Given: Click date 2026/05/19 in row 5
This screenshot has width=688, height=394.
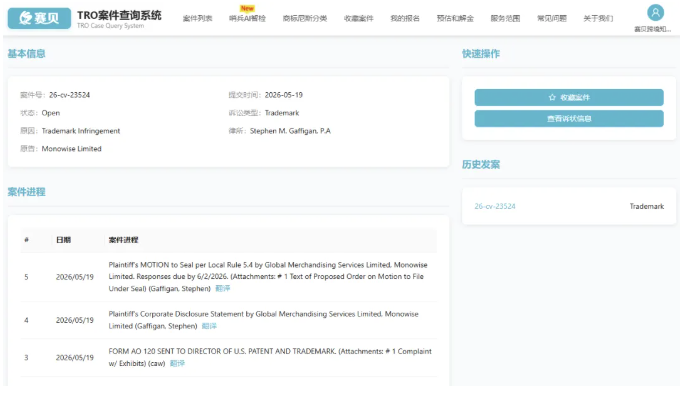Looking at the screenshot, I should click(x=75, y=277).
